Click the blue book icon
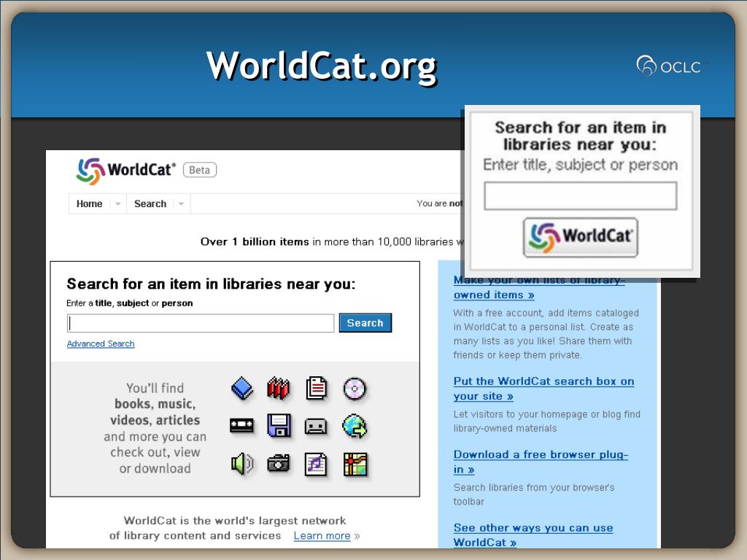 pos(242,389)
